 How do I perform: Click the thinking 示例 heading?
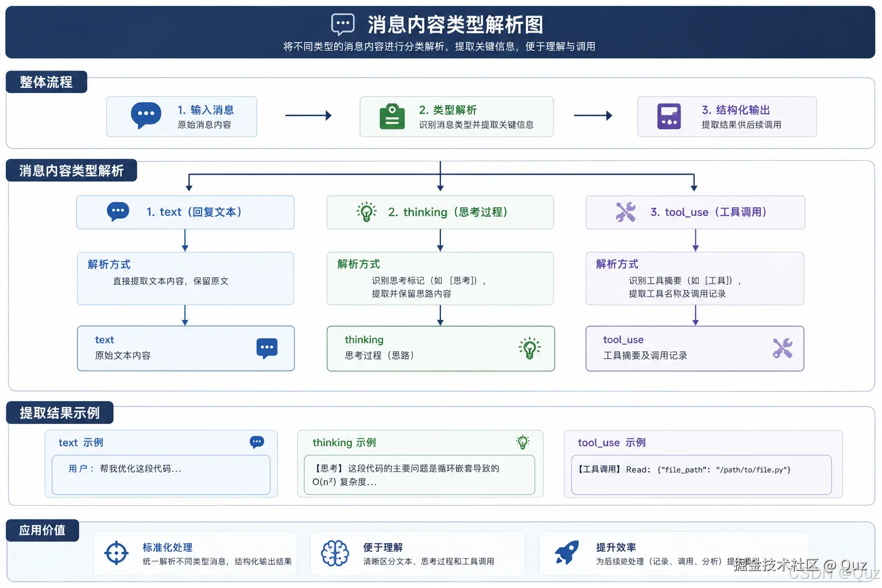[344, 442]
